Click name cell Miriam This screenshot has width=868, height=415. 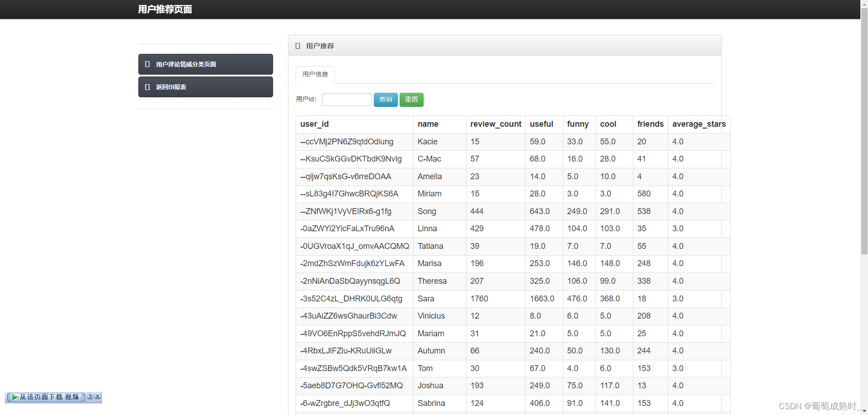pyautogui.click(x=429, y=194)
